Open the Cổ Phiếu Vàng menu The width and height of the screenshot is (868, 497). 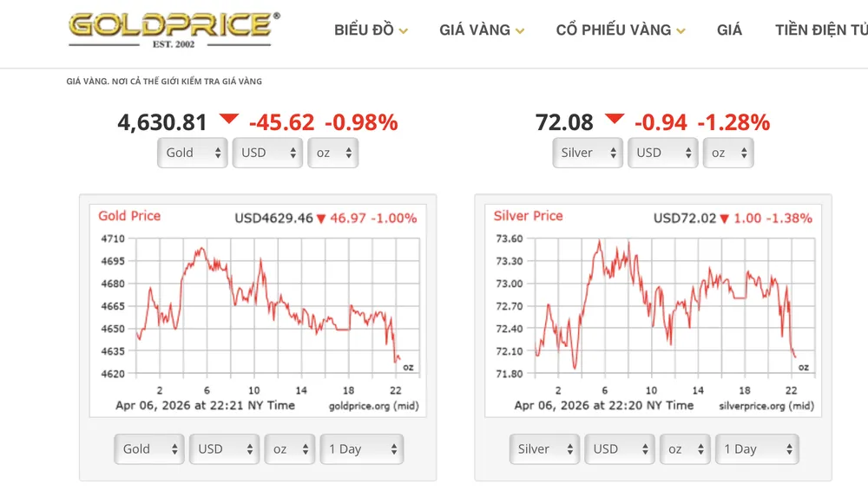pyautogui.click(x=613, y=29)
